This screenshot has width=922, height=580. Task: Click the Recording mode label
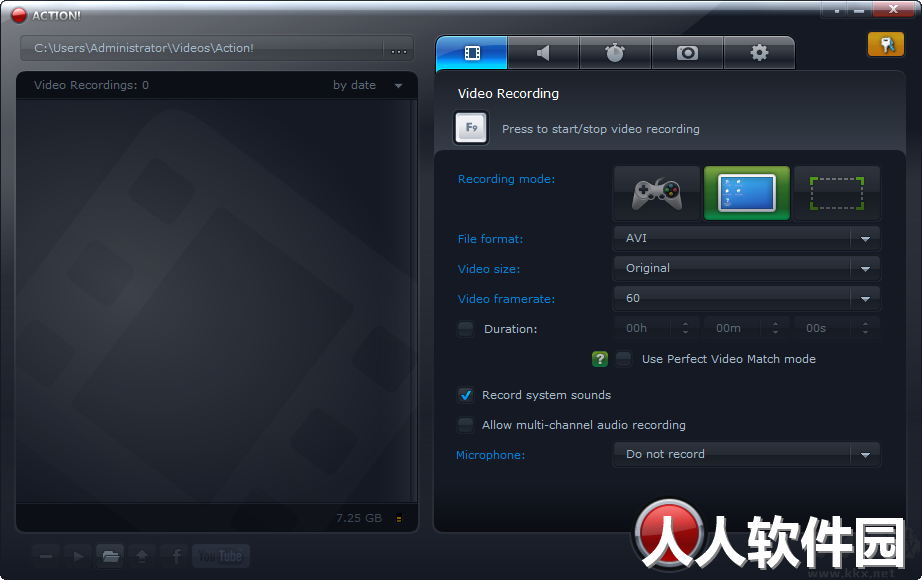506,179
